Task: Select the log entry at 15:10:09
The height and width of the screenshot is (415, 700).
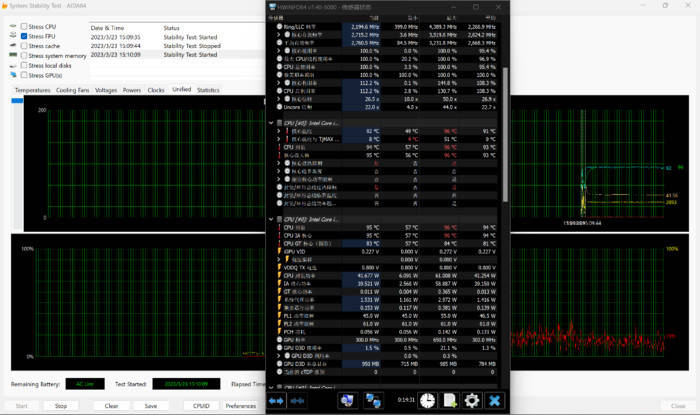Action: point(179,54)
